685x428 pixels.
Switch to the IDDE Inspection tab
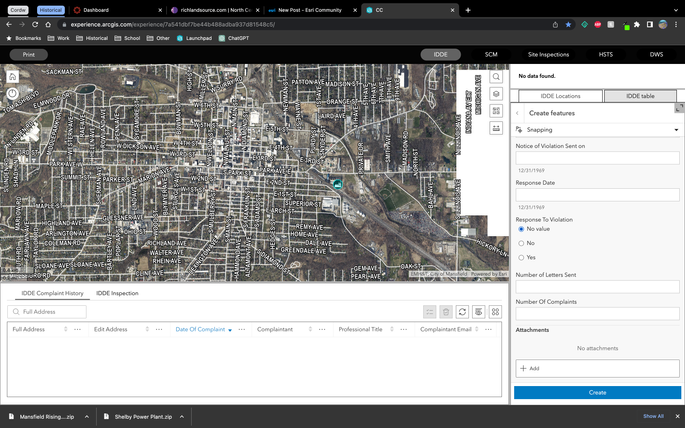click(x=117, y=293)
